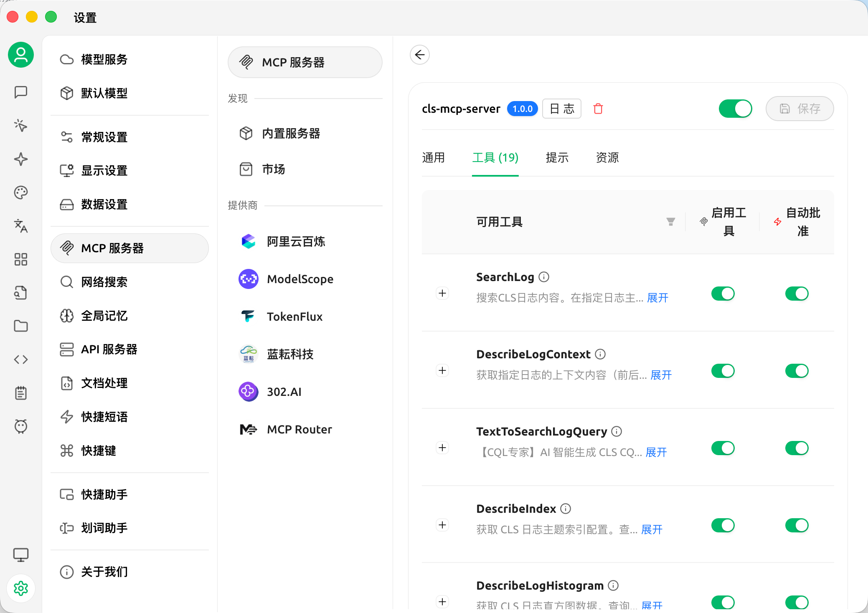This screenshot has width=868, height=613.
Task: Disable the SearchLog enable-tool toggle
Action: click(x=723, y=294)
